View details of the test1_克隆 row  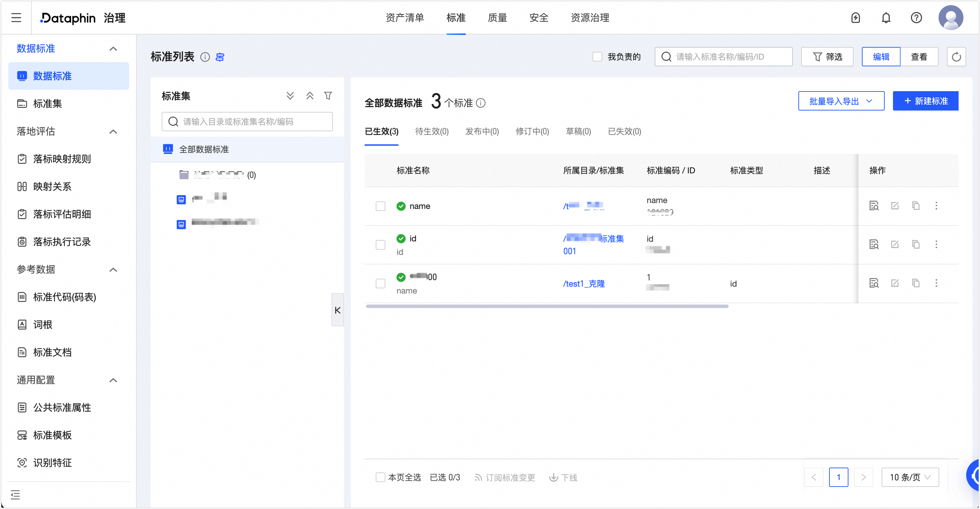pyautogui.click(x=874, y=283)
